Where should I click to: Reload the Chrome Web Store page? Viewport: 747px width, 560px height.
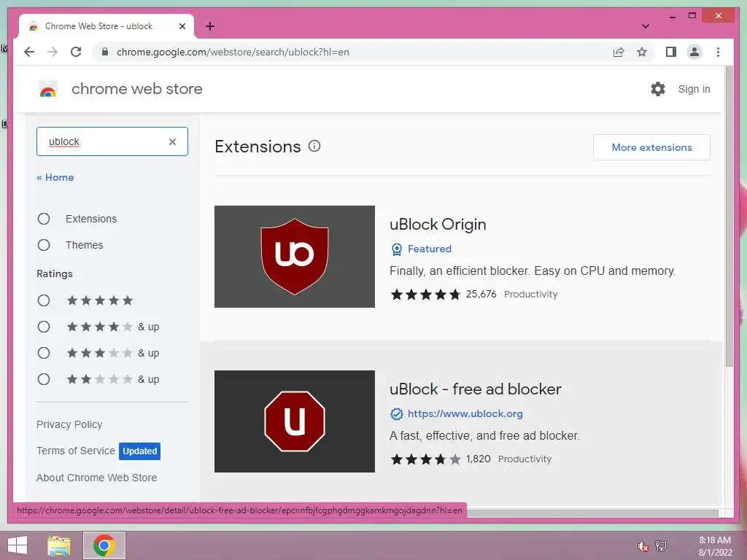(76, 52)
